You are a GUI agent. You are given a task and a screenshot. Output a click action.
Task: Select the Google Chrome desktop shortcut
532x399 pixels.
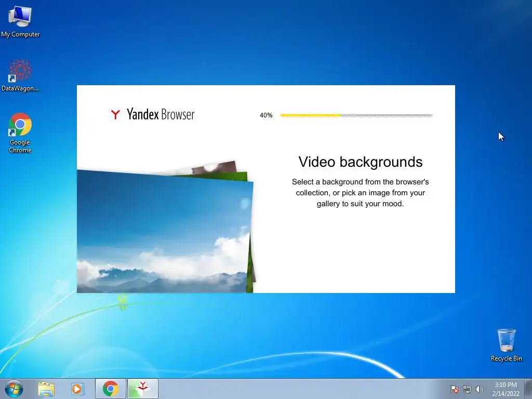click(20, 132)
